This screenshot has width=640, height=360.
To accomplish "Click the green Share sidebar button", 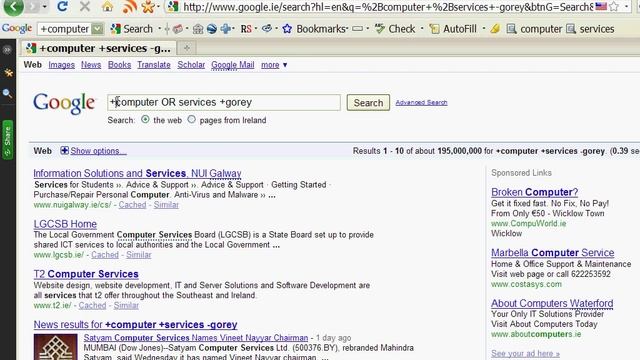I will 7,140.
